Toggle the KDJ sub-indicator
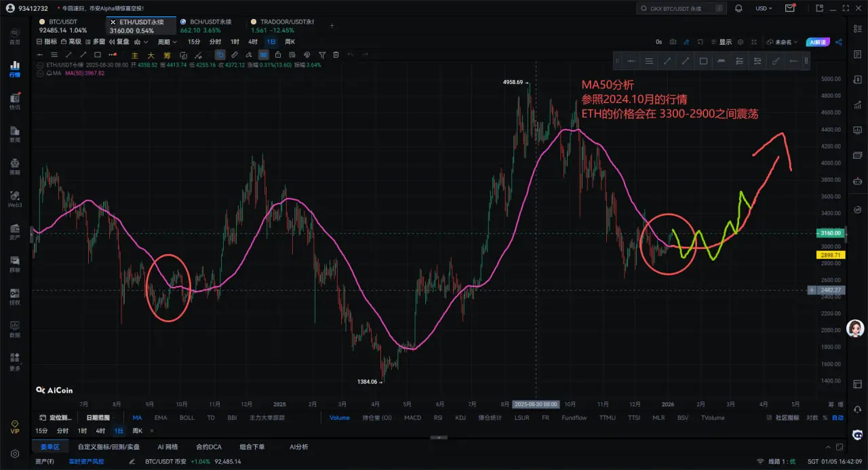Screen dimensions: 868x470 click(460, 418)
